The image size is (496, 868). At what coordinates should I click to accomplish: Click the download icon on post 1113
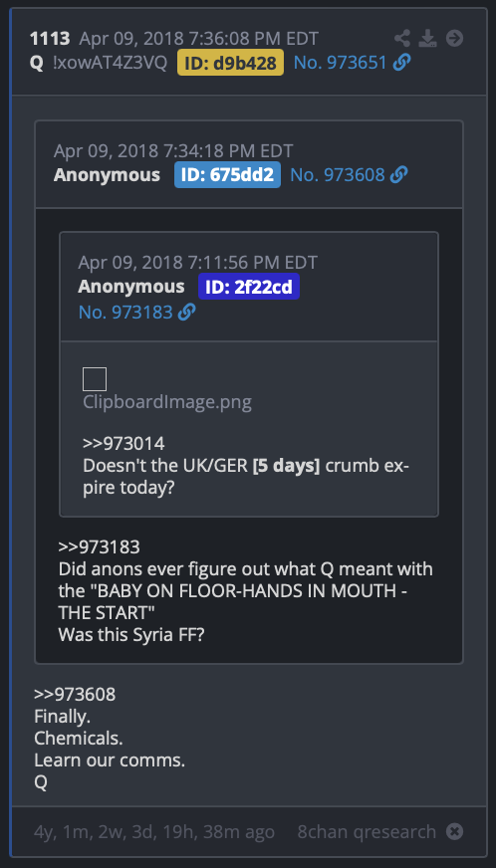[427, 38]
